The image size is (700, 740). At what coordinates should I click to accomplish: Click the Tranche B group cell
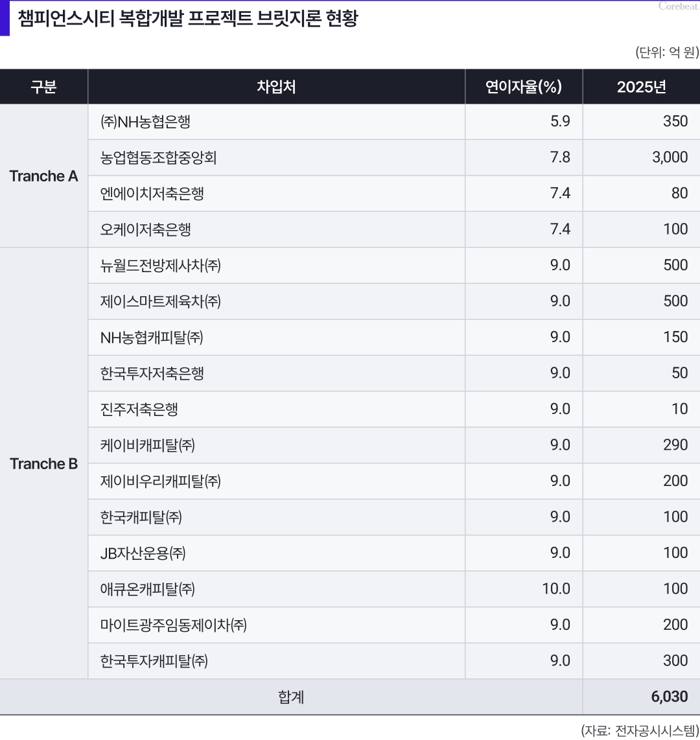[43, 464]
